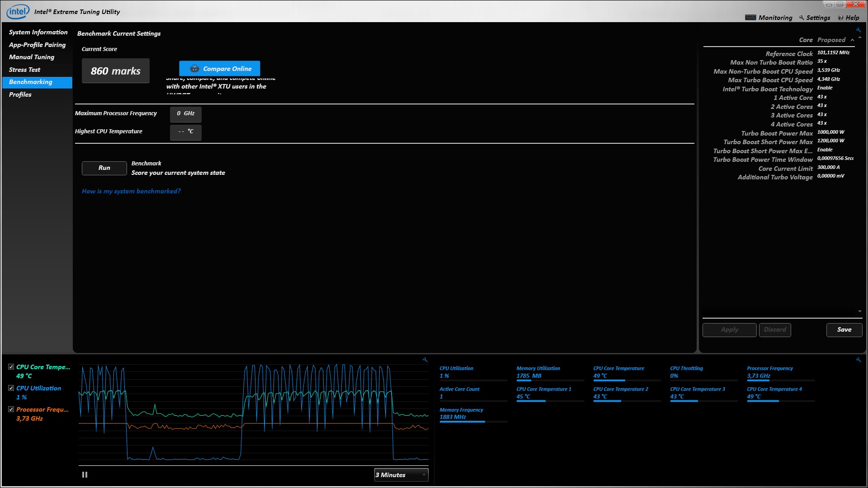Click Memory Frequency 1883 MHz tile
This screenshot has width=868, height=488.
473,414
